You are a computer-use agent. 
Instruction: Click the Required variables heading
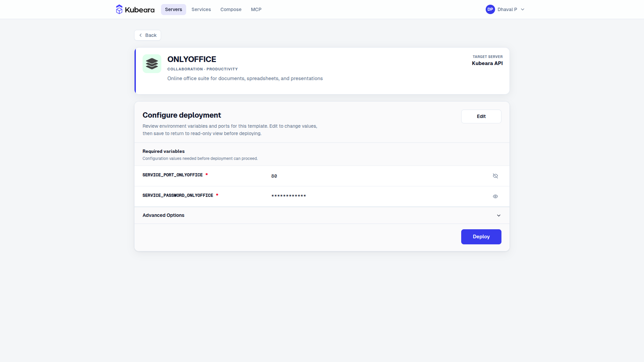(x=163, y=151)
